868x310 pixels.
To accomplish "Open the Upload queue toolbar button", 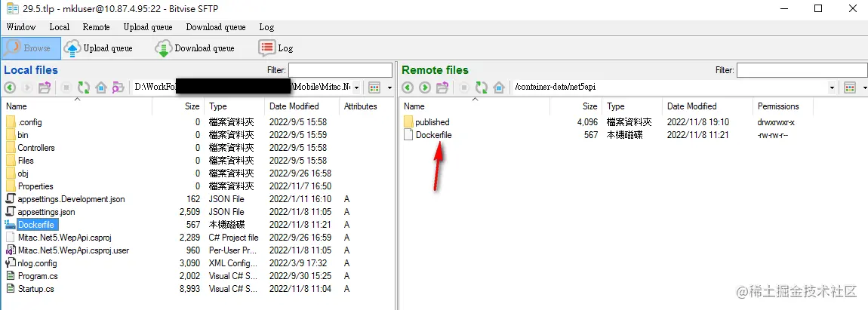I will pos(99,48).
